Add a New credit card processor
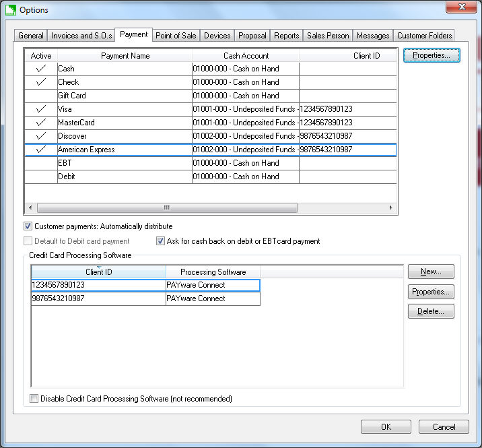Screen dimensions: 482x448 (431, 271)
